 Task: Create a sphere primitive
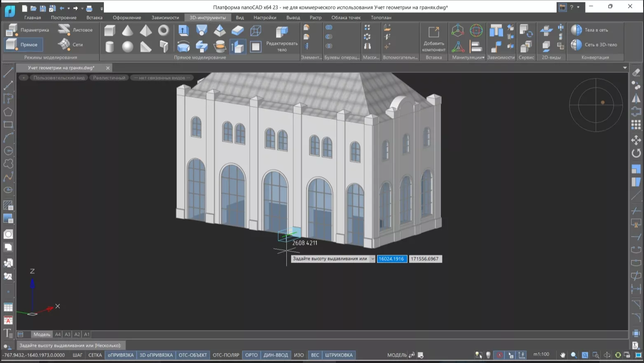click(x=127, y=47)
